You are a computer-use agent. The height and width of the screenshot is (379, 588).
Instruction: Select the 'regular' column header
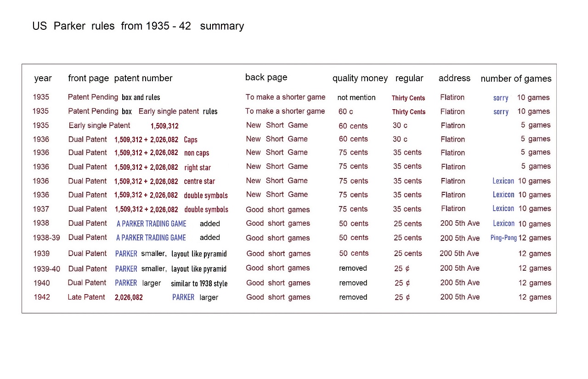pyautogui.click(x=409, y=78)
